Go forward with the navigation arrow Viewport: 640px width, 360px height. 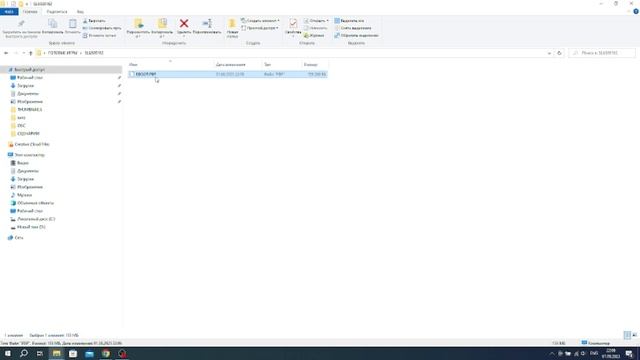click(16, 53)
